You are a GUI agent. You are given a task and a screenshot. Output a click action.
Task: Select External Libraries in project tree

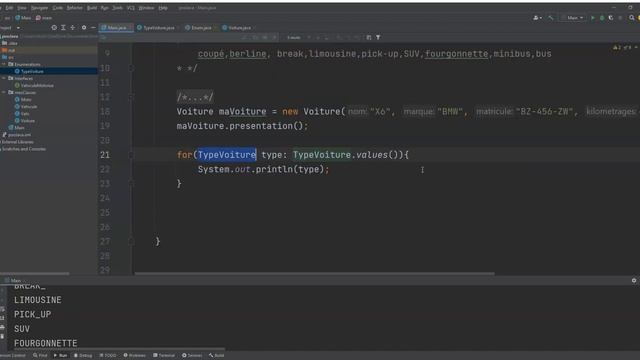pos(18,142)
